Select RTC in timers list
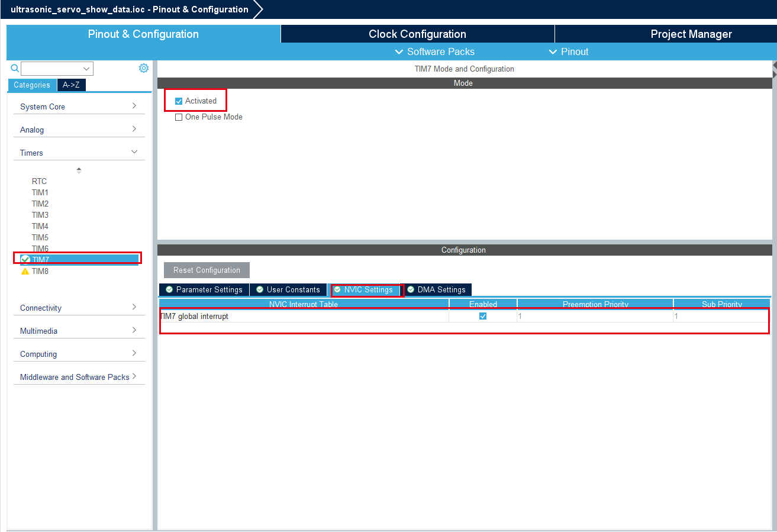The image size is (777, 532). click(x=39, y=181)
